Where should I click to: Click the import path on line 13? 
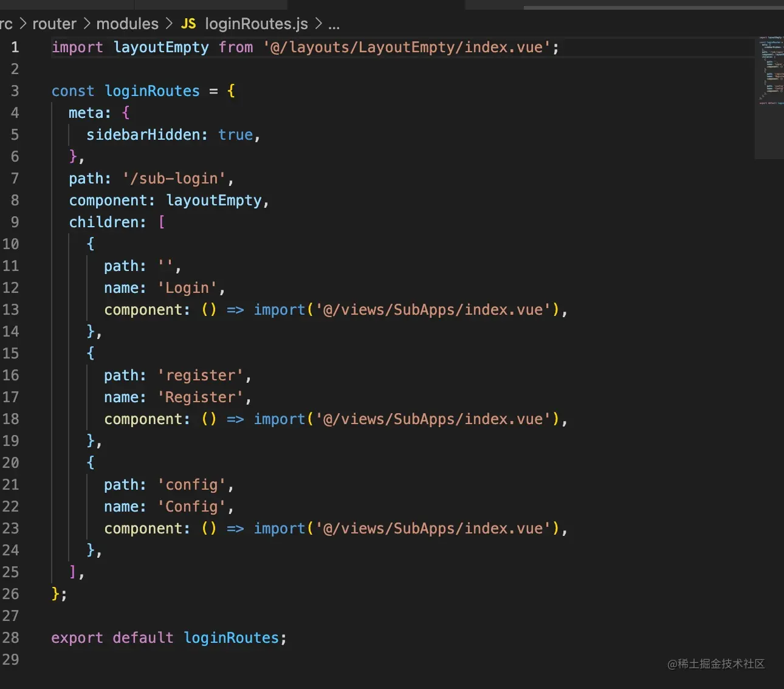click(x=433, y=310)
